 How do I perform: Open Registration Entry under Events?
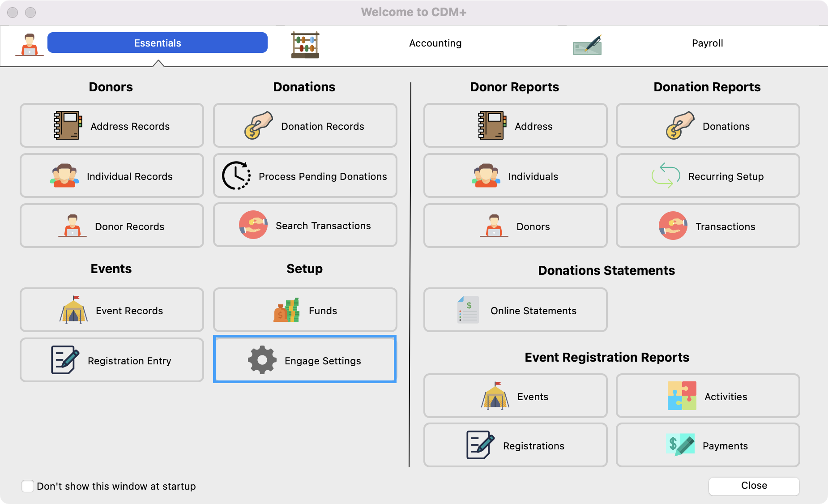(x=112, y=360)
